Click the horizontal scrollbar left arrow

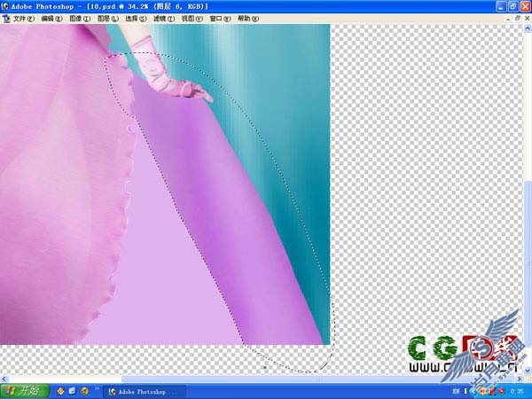pyautogui.click(x=4, y=379)
